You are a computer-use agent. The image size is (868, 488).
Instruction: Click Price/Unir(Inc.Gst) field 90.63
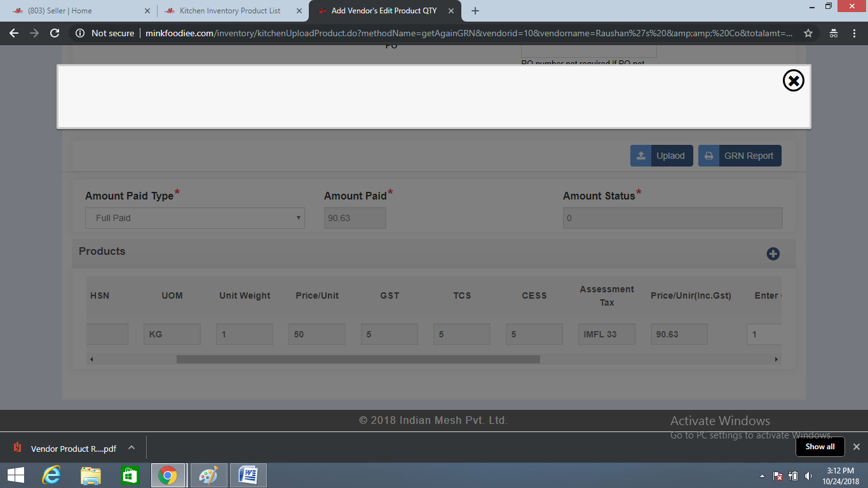[x=679, y=334]
